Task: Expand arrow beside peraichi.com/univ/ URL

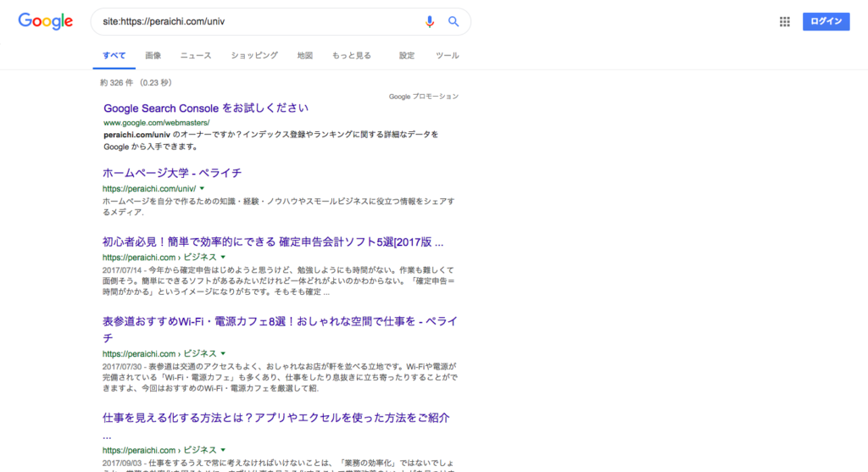Action: tap(203, 188)
